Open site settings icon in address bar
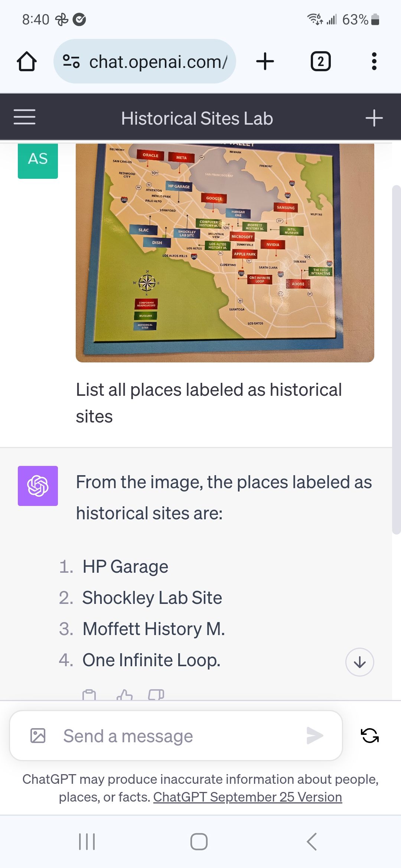 pos(71,61)
